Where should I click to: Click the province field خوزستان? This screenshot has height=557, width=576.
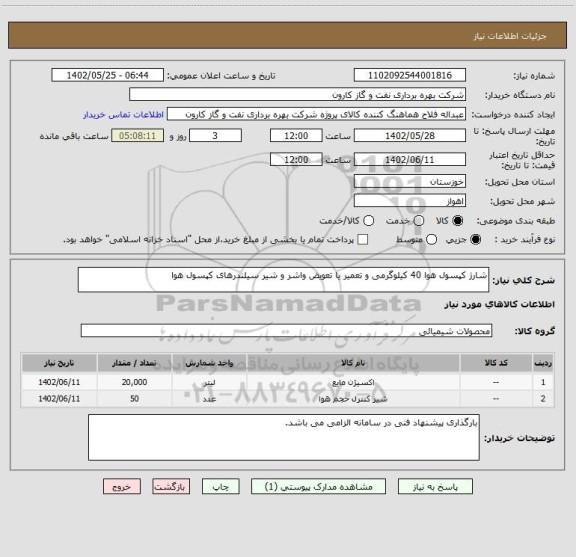410,182
